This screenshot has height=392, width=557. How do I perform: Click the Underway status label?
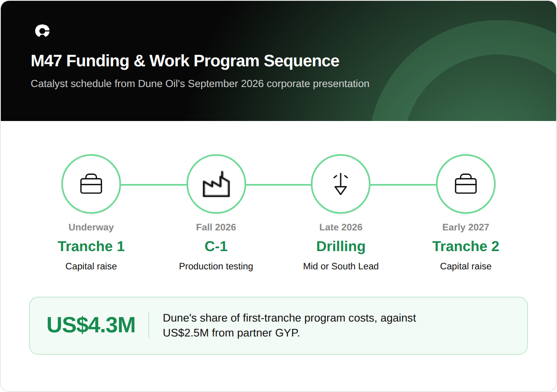click(x=91, y=227)
